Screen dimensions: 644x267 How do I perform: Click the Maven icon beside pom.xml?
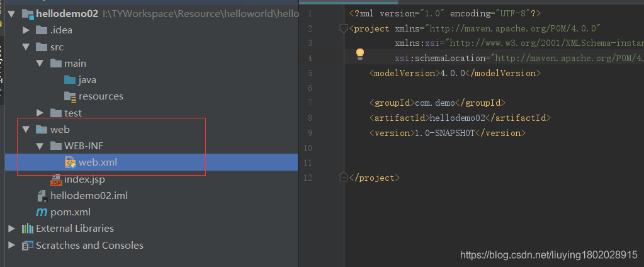[x=42, y=212]
